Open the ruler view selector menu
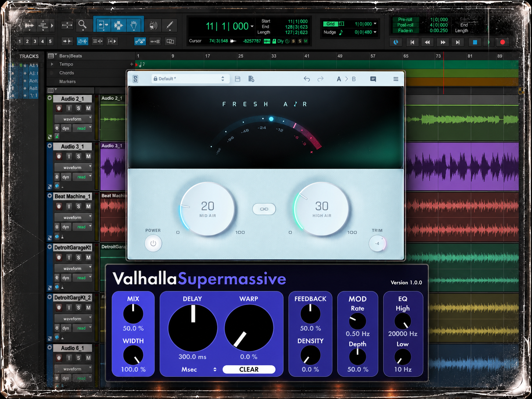 coord(52,56)
